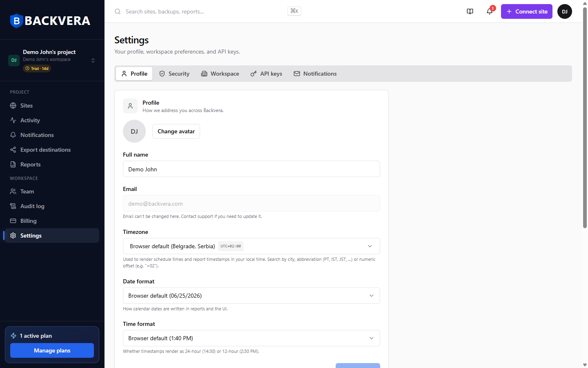
Task: Click the Change avatar button
Action: tap(176, 131)
